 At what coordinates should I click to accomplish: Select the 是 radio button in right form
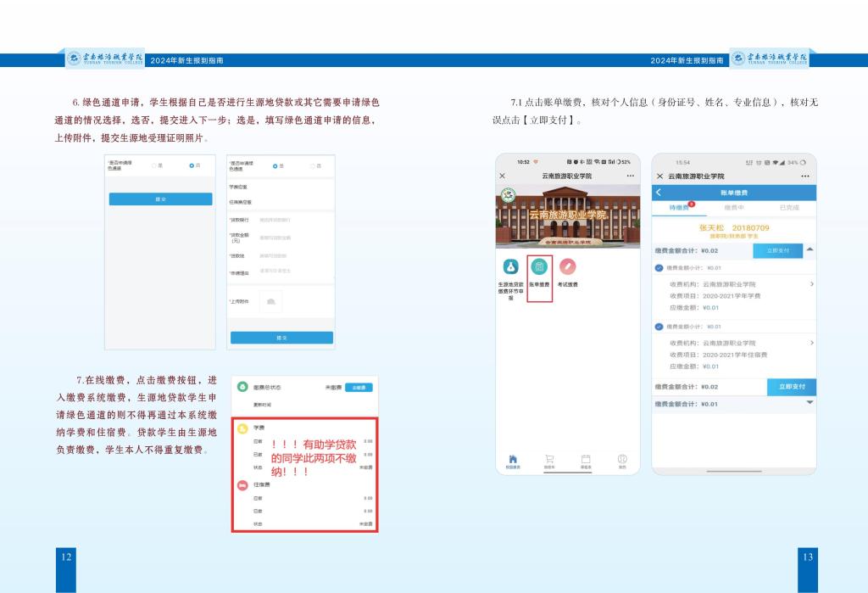(x=275, y=165)
